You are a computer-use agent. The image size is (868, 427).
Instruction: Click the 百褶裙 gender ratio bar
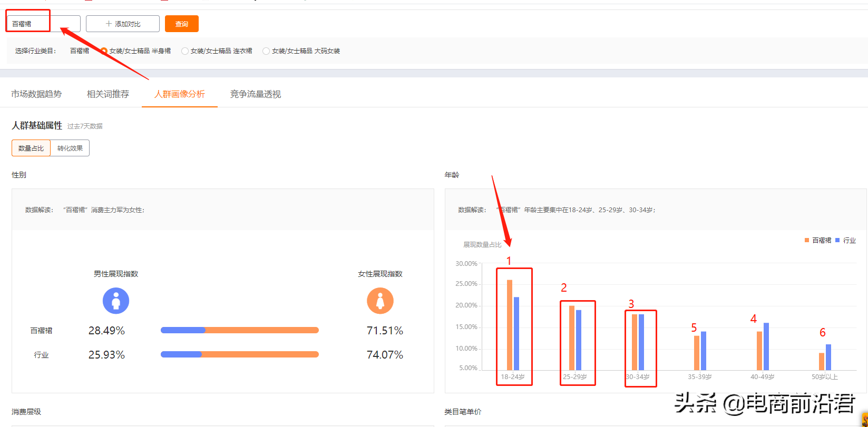[x=239, y=330]
